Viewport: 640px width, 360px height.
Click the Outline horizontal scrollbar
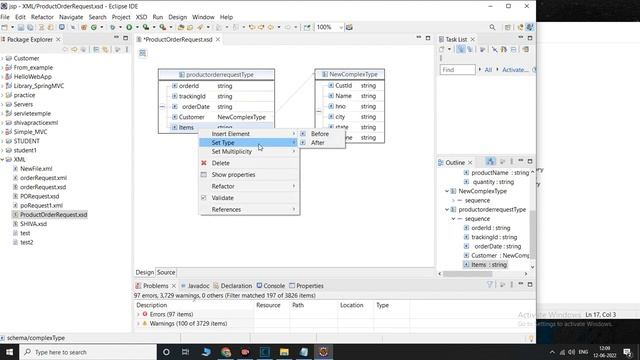click(468, 274)
